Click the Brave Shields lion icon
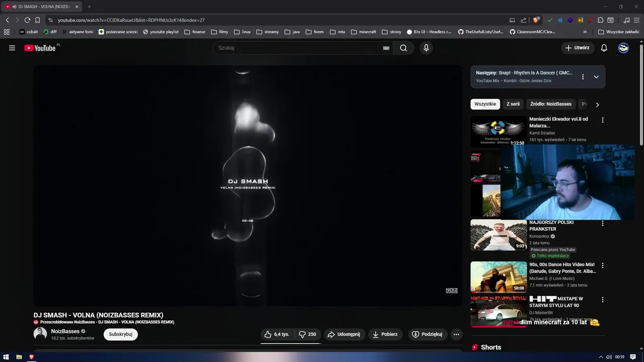The height and width of the screenshot is (362, 644). tap(536, 20)
